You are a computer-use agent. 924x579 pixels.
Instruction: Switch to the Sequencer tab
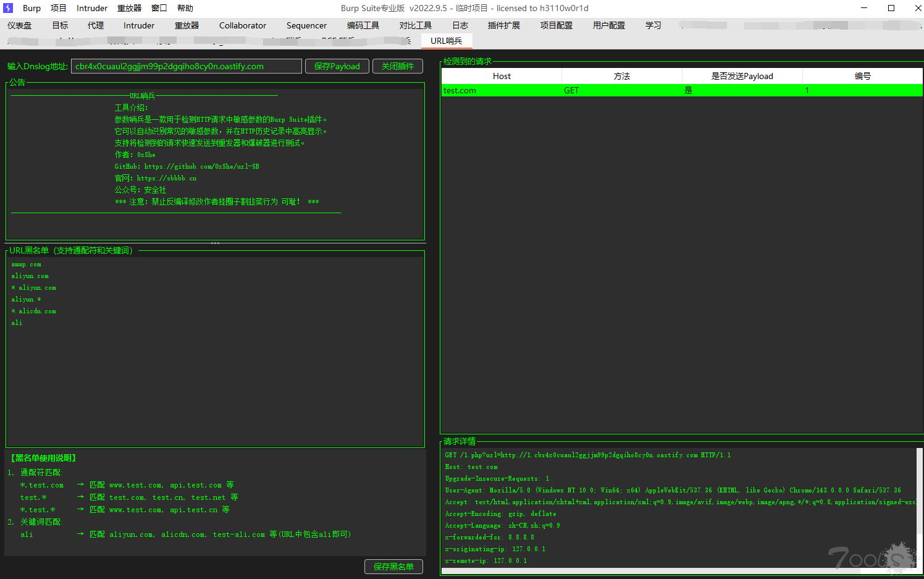point(306,25)
